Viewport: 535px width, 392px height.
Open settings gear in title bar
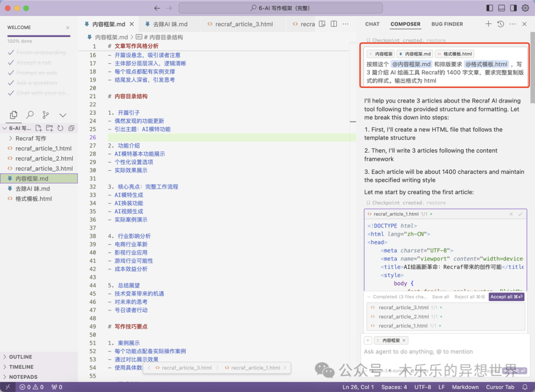tap(526, 8)
